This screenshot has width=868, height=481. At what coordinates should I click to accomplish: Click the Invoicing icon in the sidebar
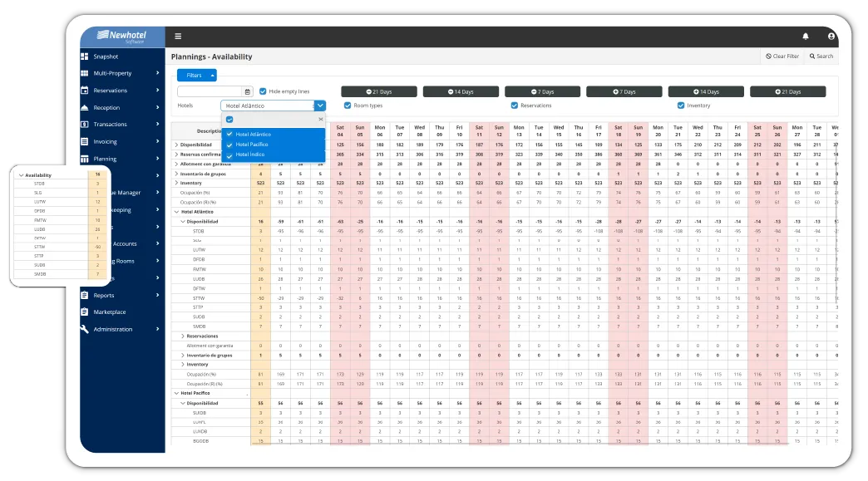(84, 141)
